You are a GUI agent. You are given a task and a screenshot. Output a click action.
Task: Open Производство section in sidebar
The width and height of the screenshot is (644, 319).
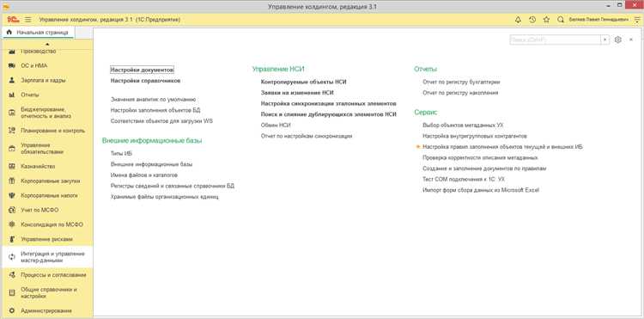(38, 52)
